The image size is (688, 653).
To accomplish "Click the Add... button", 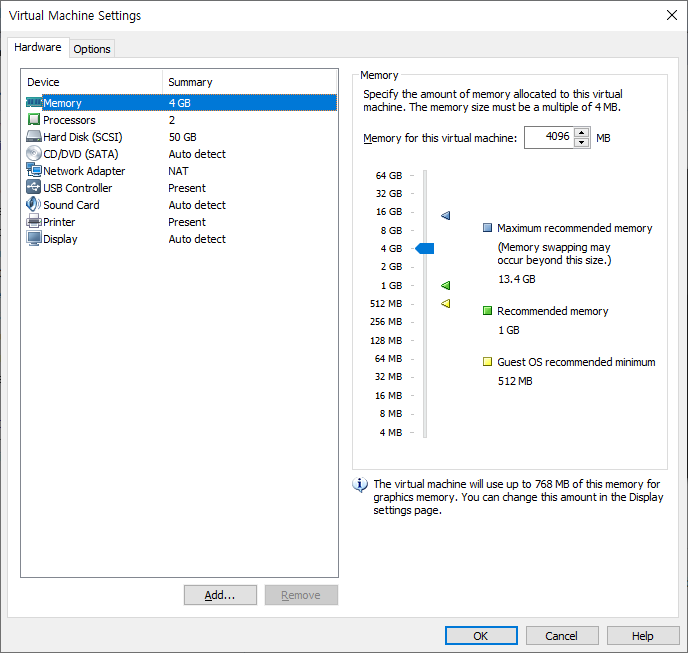I will tap(220, 595).
